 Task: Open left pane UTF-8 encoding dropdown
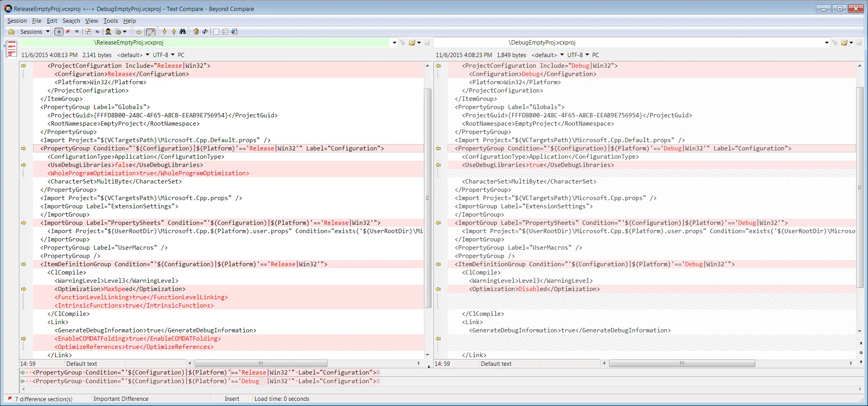[164, 55]
